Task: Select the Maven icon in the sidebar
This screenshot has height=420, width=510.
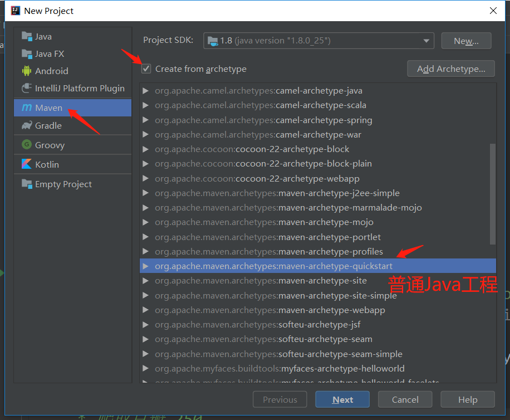Action: [26, 108]
